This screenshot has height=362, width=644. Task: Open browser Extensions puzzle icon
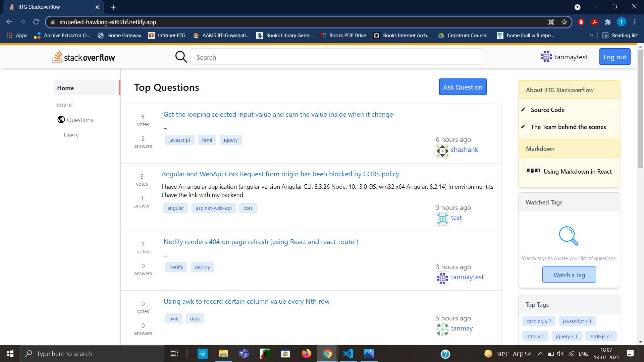click(608, 22)
